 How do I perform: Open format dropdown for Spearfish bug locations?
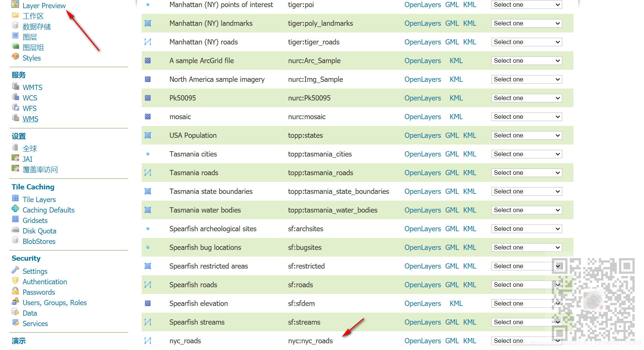coord(526,247)
